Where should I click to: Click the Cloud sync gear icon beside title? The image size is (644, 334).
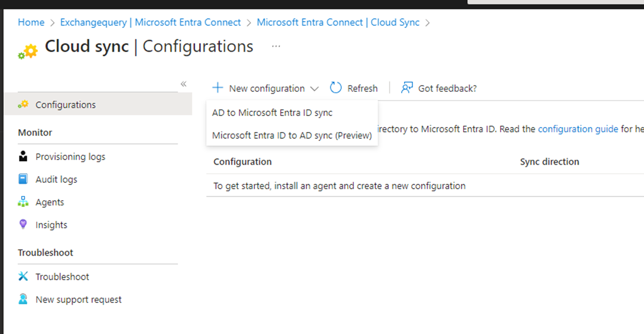click(28, 51)
